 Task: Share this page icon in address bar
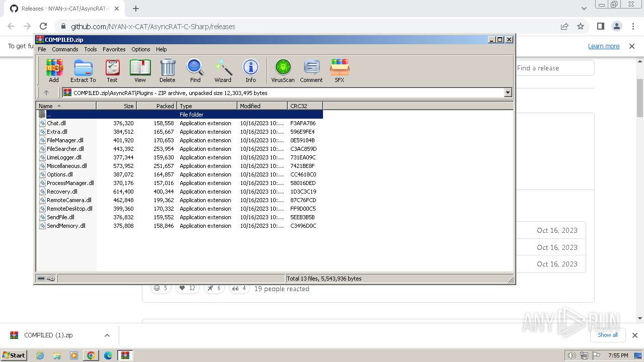pos(565,26)
